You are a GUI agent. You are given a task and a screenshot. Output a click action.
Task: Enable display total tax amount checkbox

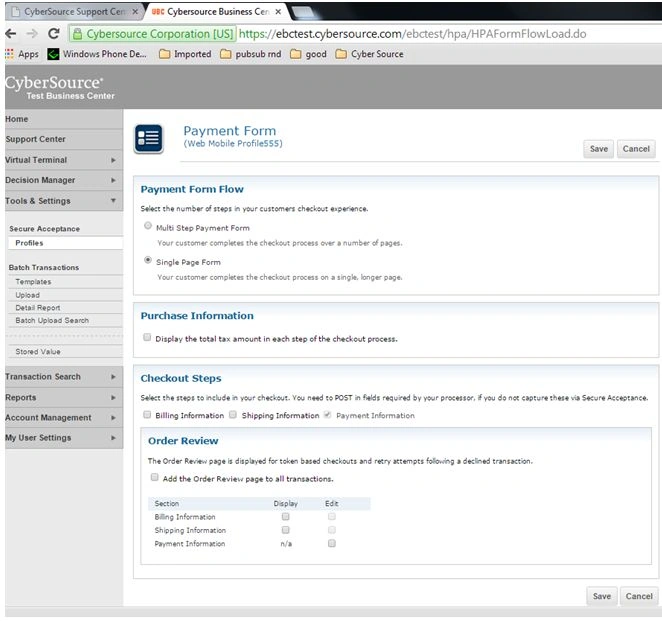coord(147,337)
